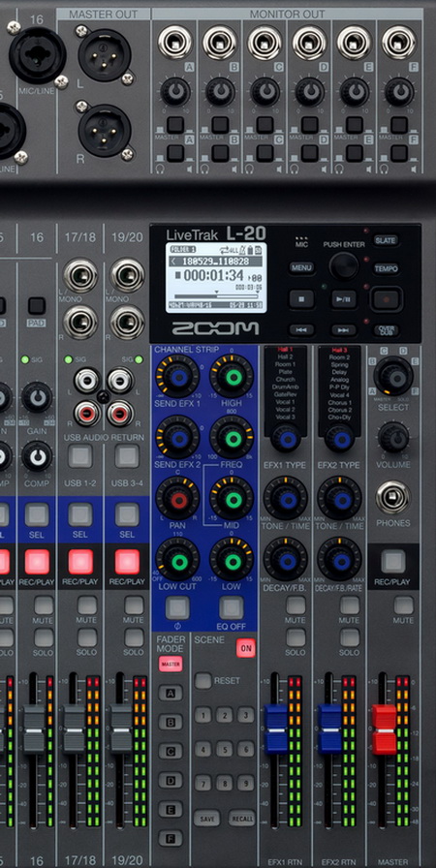Start playback with the play/pause button
Viewport: 436px width, 868px height.
point(344,299)
